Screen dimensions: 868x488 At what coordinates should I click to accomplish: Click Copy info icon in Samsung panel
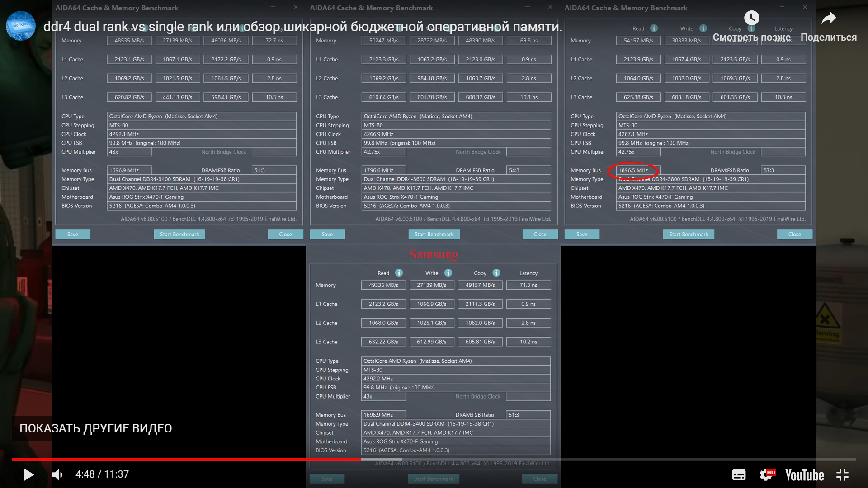pos(496,273)
